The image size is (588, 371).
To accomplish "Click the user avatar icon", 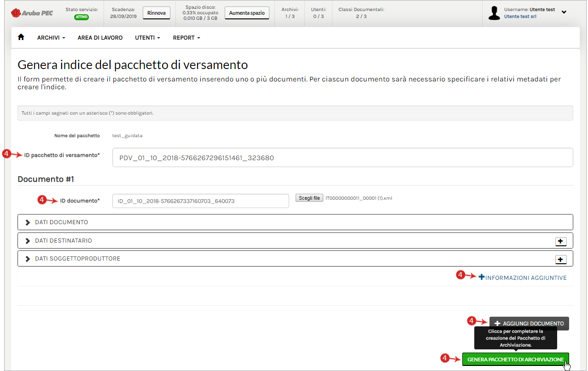I will point(495,13).
